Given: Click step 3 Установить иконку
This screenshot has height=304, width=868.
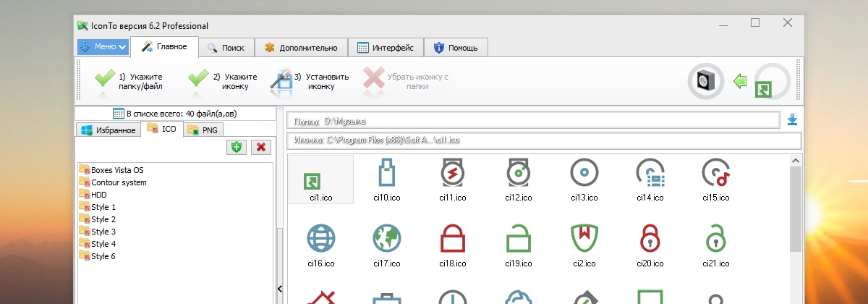Looking at the screenshot, I should click(x=310, y=81).
